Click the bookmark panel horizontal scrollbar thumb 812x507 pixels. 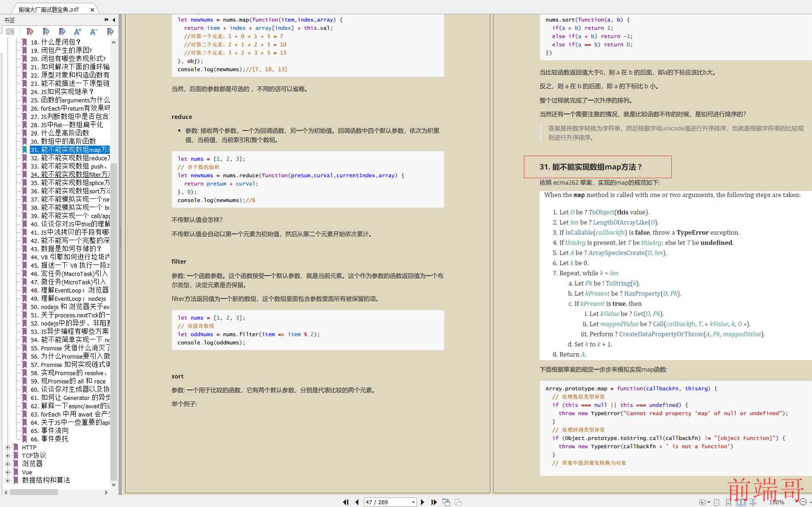pyautogui.click(x=34, y=492)
